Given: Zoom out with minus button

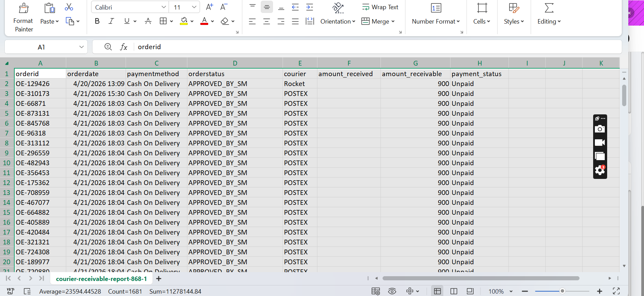Looking at the screenshot, I should click(525, 291).
